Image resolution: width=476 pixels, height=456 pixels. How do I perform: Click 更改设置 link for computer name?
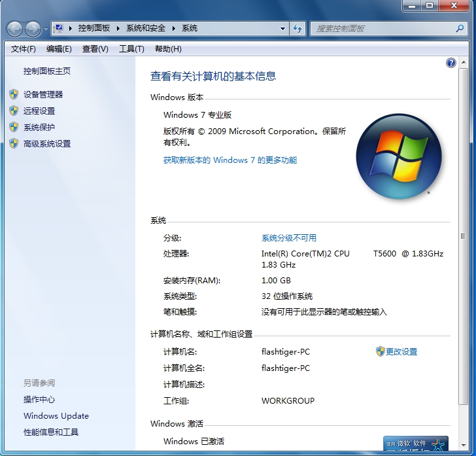coord(401,352)
